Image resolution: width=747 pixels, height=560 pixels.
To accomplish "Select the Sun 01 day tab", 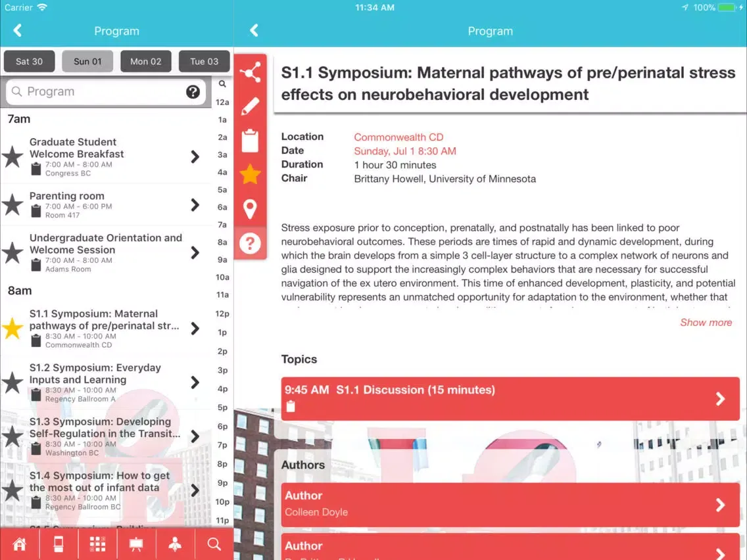I will (87, 61).
